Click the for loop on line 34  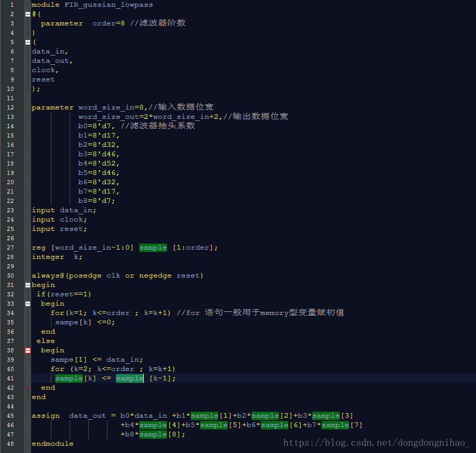tap(111, 313)
